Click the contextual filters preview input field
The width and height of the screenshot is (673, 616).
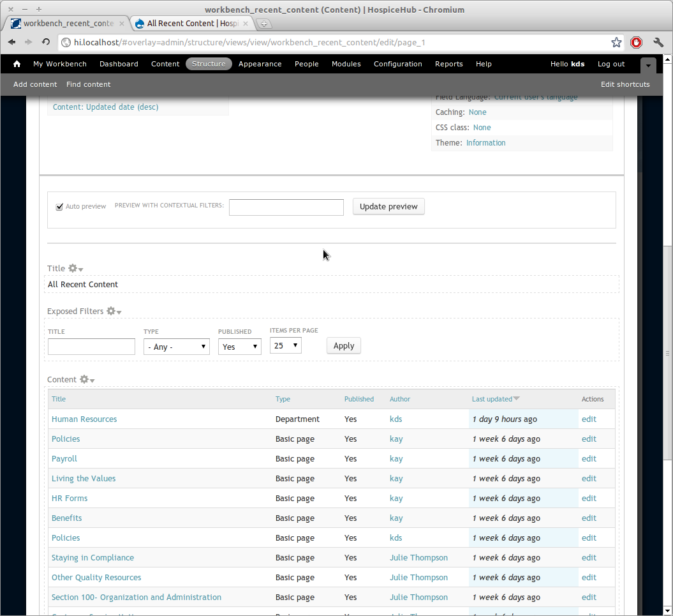click(x=286, y=207)
